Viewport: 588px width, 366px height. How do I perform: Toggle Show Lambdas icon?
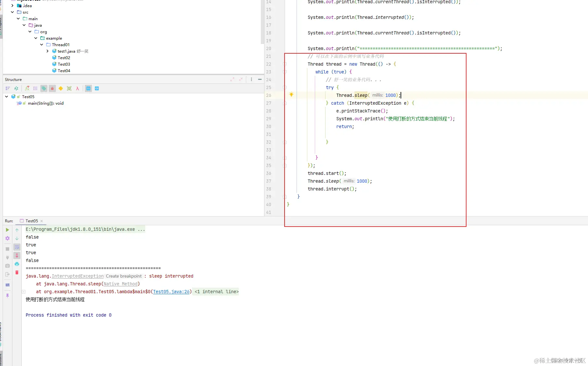coord(78,88)
